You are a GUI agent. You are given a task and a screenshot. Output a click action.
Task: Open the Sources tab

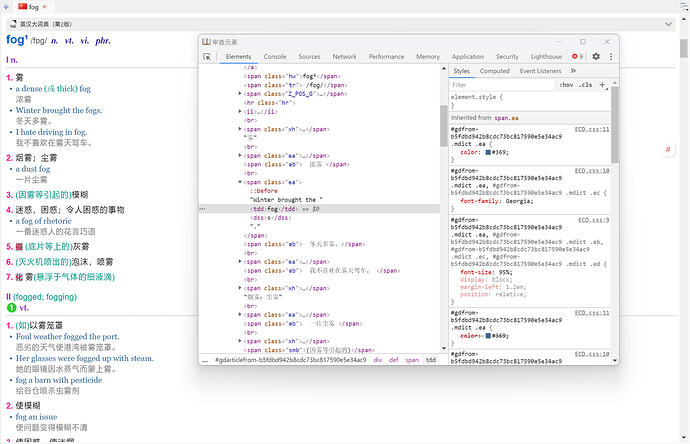[x=309, y=57]
